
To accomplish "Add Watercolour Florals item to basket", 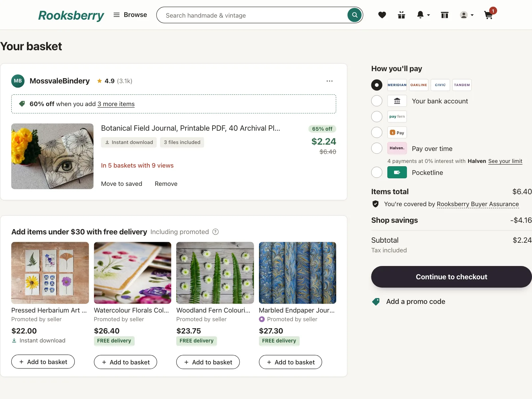I will [125, 362].
